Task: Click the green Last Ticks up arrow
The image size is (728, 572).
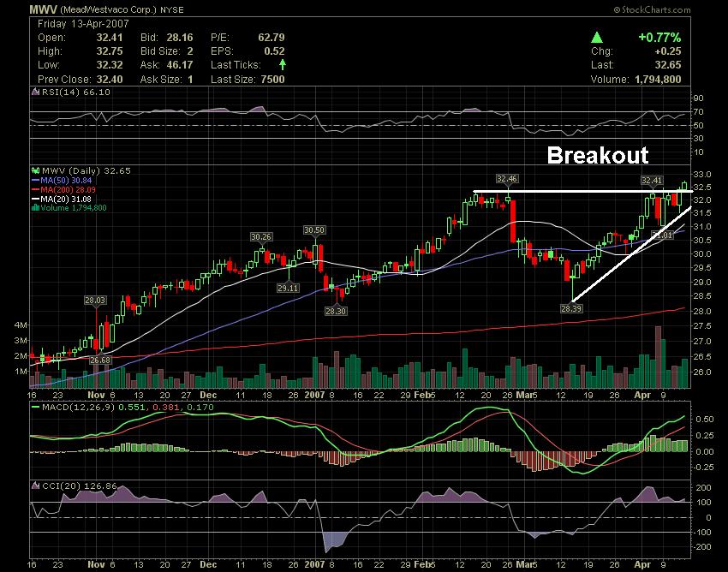Action: pyautogui.click(x=283, y=65)
